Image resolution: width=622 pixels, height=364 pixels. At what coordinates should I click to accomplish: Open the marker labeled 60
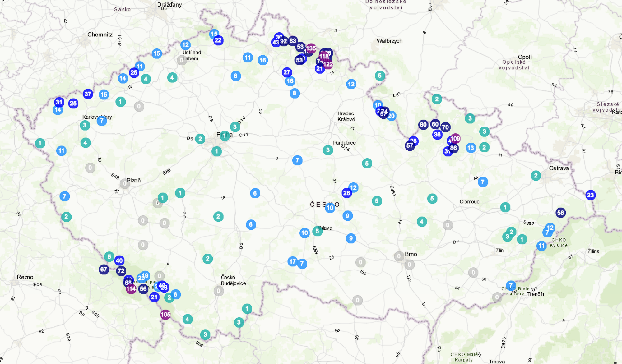[435, 125]
